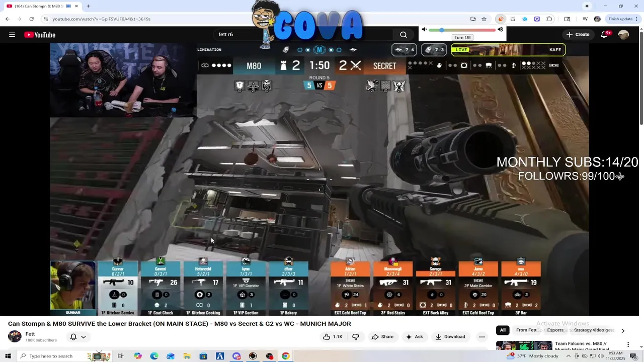Open YouTube notifications bell
The image size is (644, 362).
(x=605, y=35)
